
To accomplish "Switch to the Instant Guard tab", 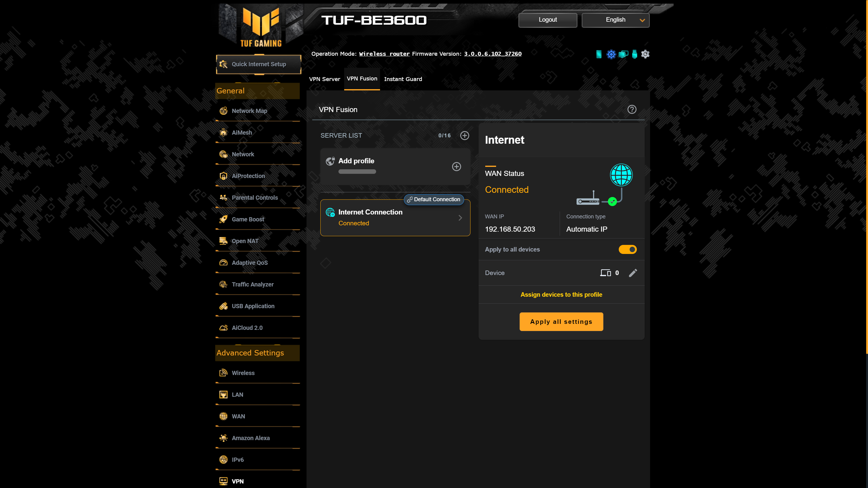I will coord(403,79).
